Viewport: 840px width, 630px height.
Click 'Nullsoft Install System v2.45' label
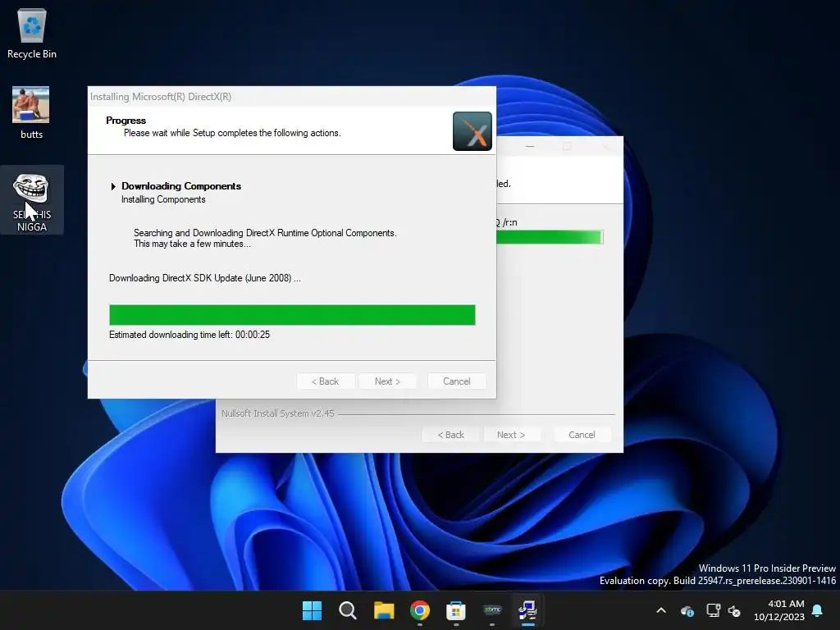[x=277, y=413]
